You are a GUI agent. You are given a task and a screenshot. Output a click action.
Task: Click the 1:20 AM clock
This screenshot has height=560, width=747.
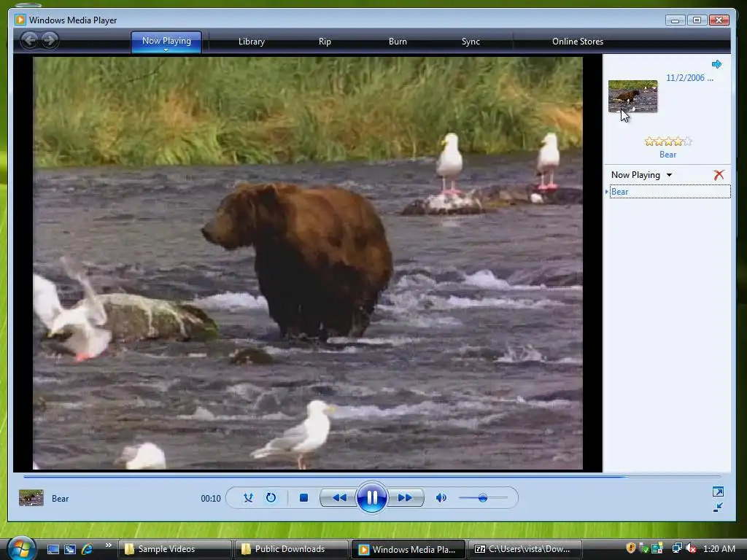point(719,549)
